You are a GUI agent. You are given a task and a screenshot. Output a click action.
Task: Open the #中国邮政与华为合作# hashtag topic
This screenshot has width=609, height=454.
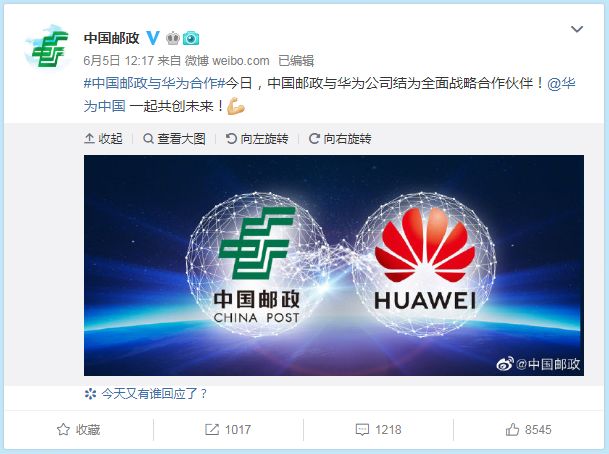(155, 83)
